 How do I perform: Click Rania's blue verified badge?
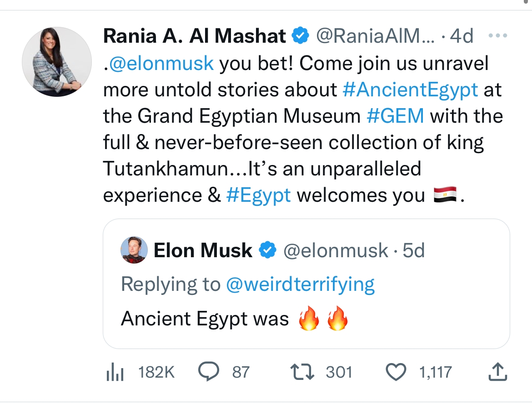coord(300,36)
